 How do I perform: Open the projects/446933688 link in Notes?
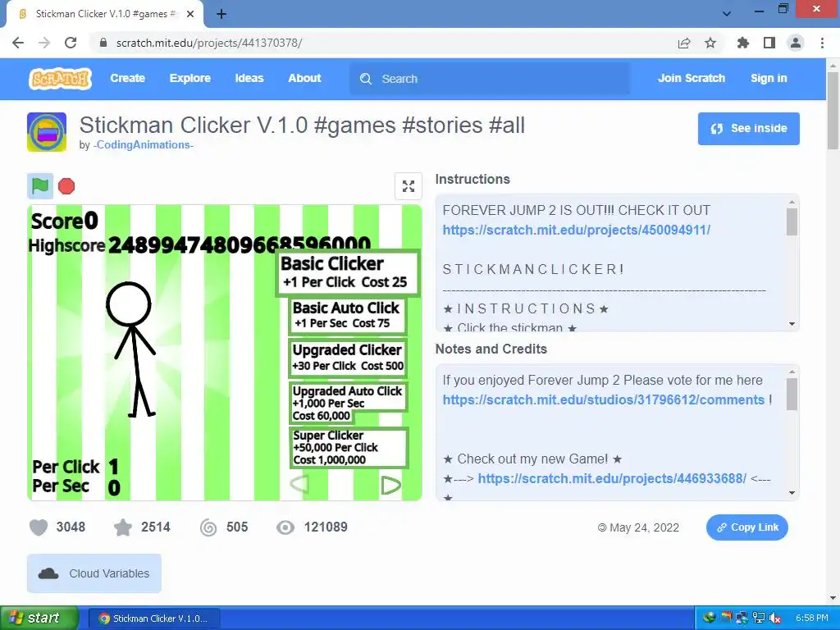tap(612, 479)
